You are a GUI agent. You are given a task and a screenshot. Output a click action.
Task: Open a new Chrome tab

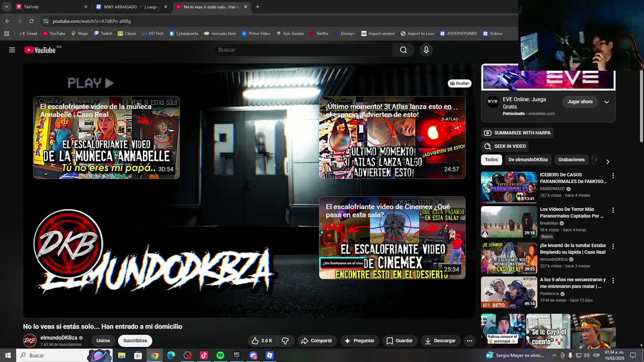[x=257, y=7]
